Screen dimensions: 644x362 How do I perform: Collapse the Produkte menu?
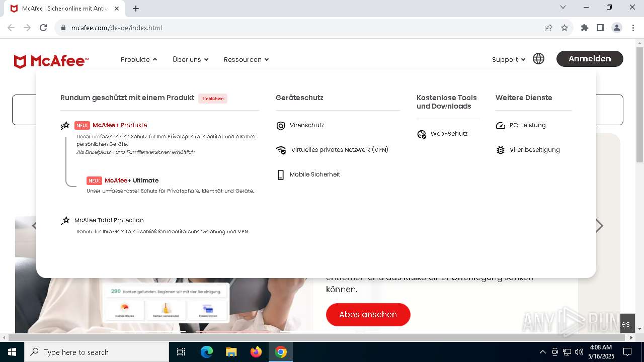(x=139, y=59)
